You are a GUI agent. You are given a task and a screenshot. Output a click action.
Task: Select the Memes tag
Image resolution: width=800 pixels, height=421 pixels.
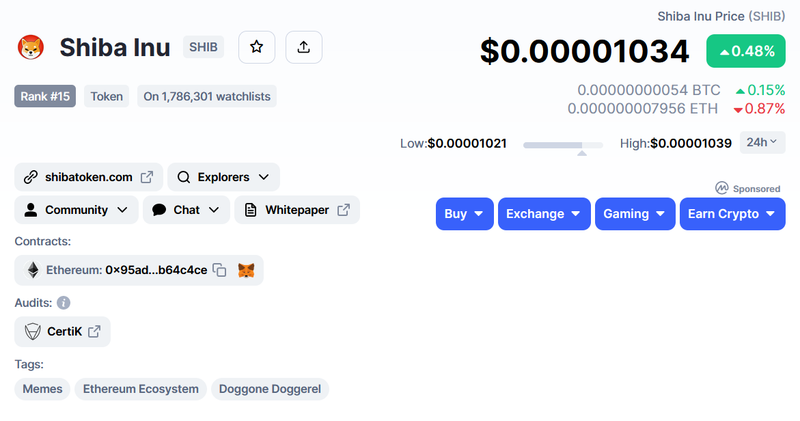43,389
